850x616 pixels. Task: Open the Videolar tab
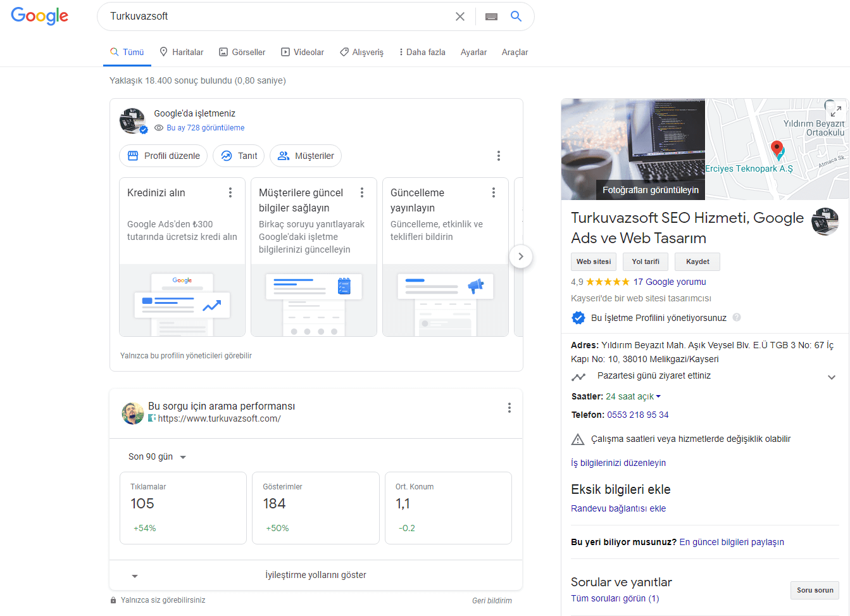303,52
